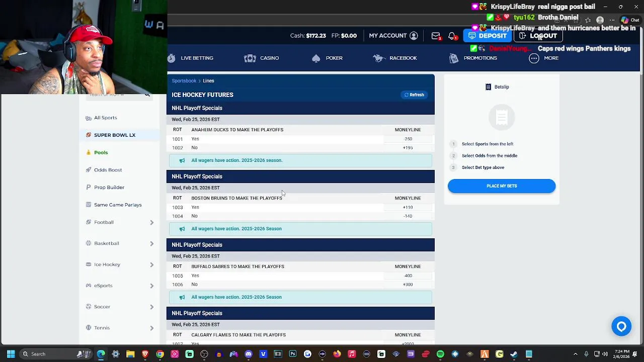Viewport: 644px width, 362px height.
Task: Click the Logout button
Action: click(x=538, y=36)
